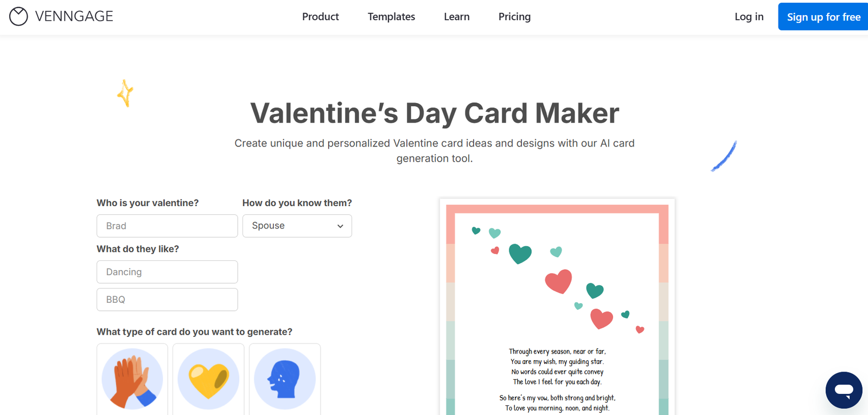Click the yellow sparkle decoration
The image size is (868, 415).
pos(125,93)
